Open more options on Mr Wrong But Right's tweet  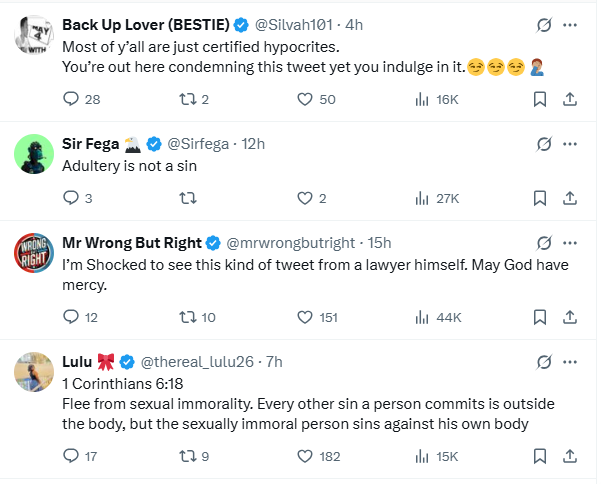[570, 243]
